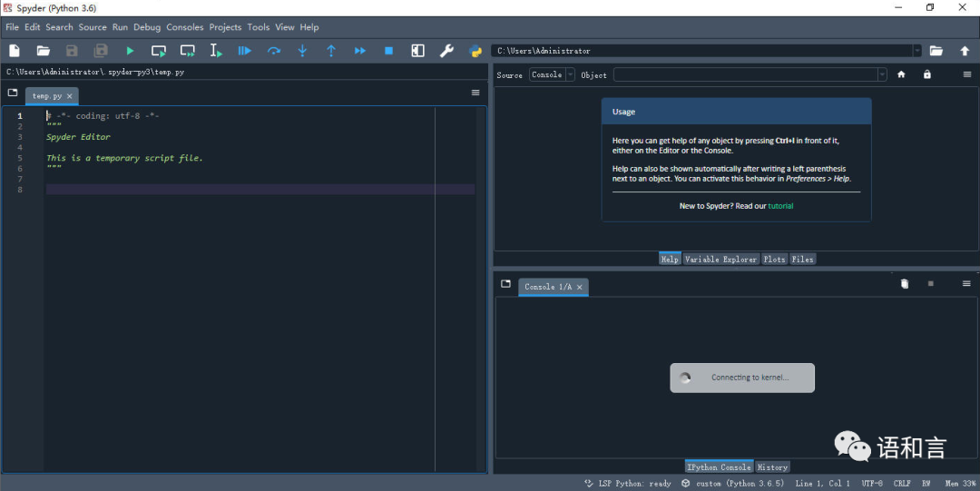Click the Object input field
980x491 pixels.
[746, 74]
